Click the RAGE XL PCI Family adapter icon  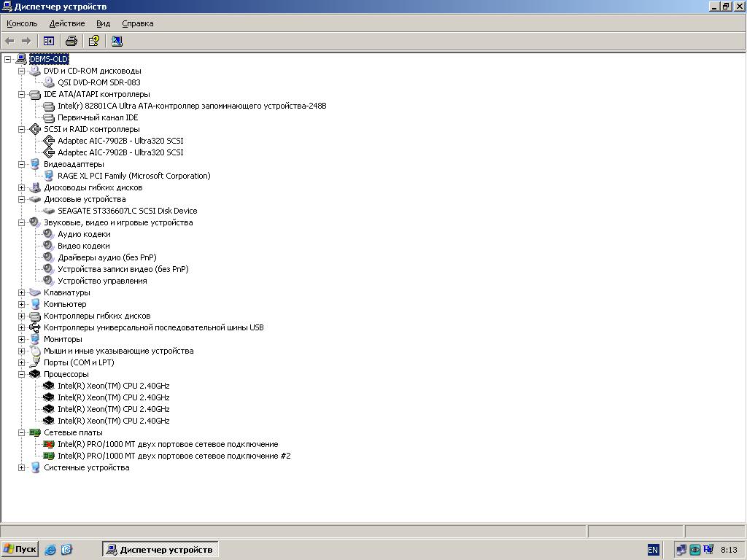(x=49, y=176)
